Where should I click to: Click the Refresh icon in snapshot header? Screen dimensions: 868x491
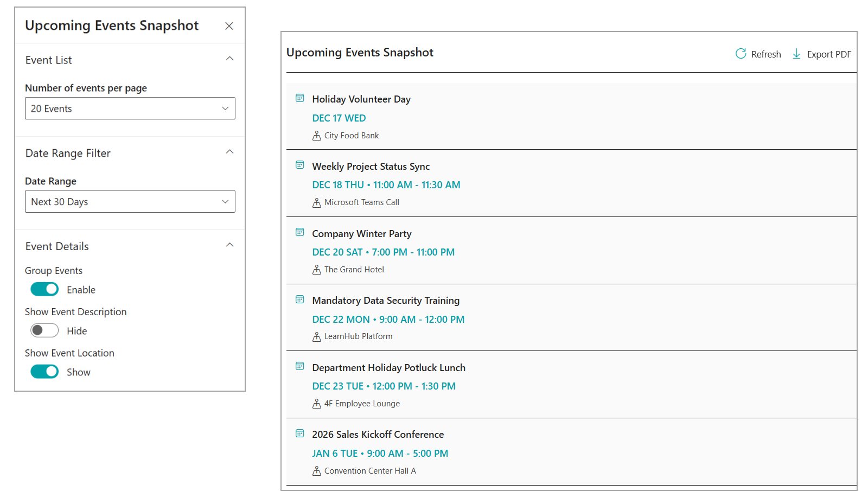tap(741, 54)
